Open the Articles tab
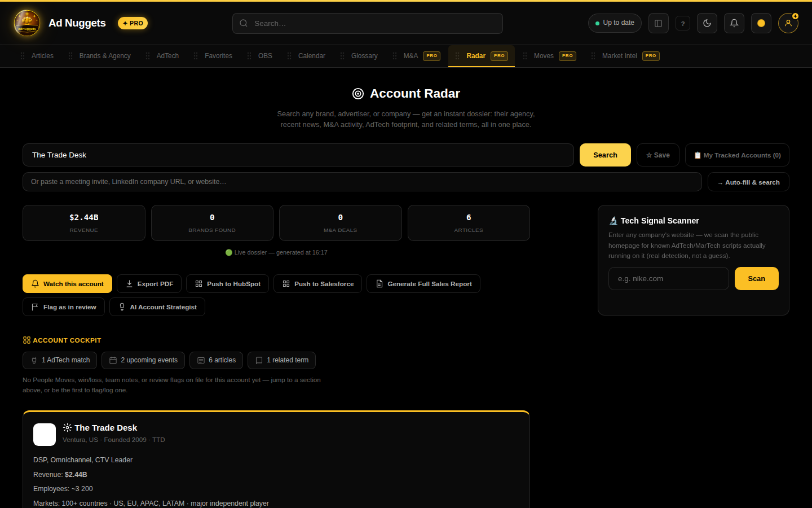 click(x=42, y=56)
